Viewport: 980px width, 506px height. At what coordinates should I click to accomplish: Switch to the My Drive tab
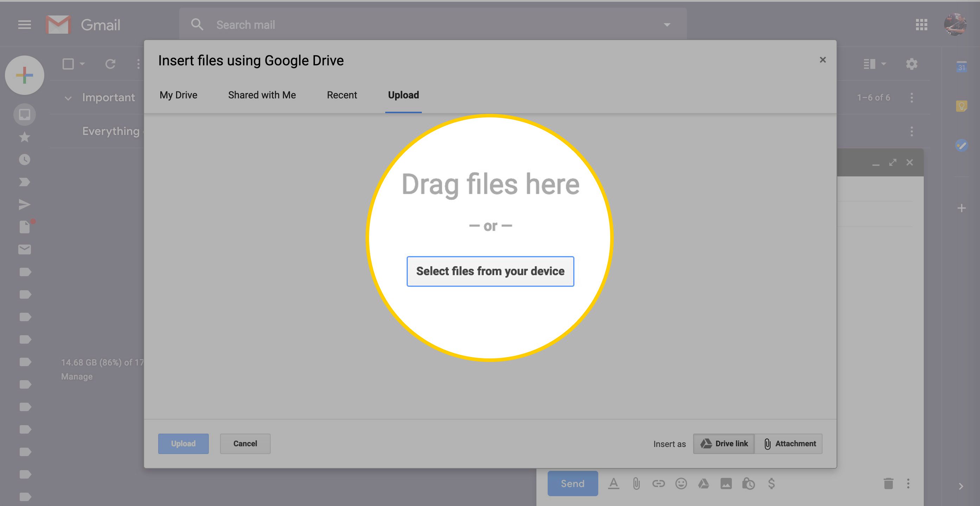(x=179, y=95)
